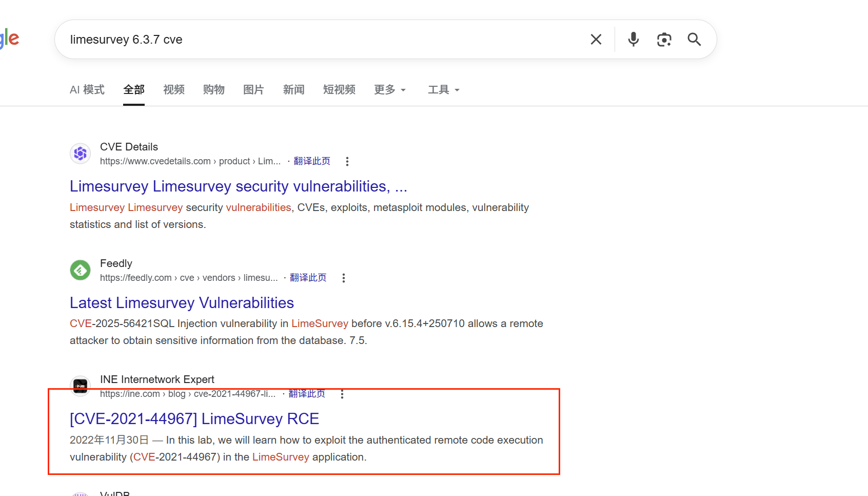Click the Feedly site name
This screenshot has width=868, height=496.
coord(116,263)
